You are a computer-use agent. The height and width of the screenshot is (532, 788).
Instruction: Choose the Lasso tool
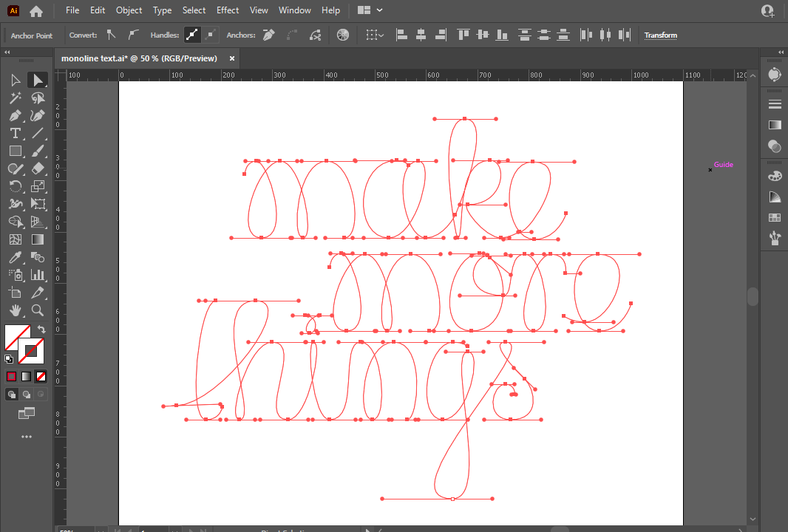pos(38,98)
